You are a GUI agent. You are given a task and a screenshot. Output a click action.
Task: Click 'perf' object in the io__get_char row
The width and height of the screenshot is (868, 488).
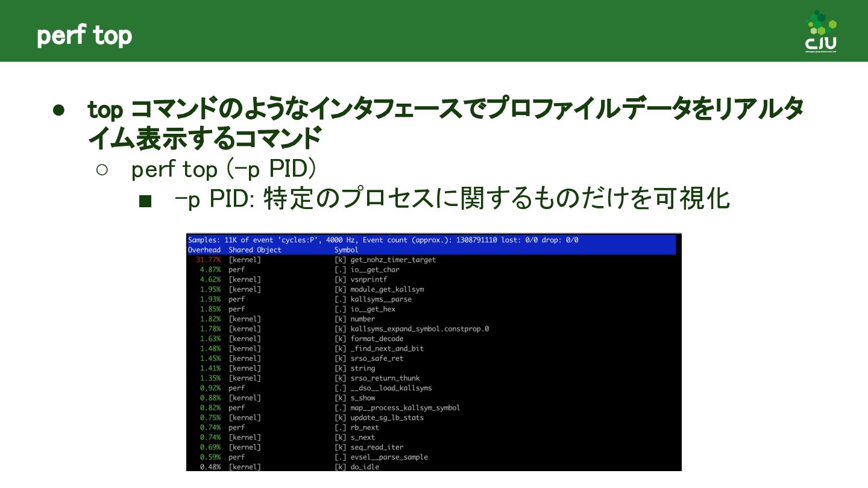point(237,269)
